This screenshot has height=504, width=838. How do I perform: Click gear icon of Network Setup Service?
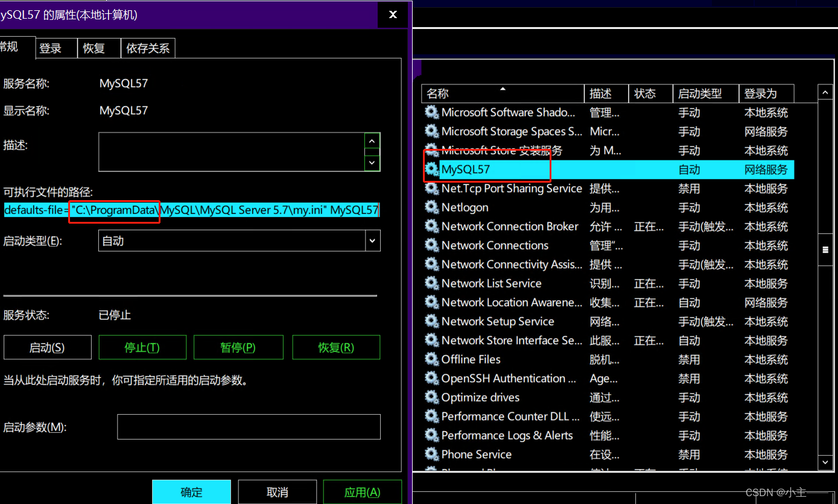point(431,321)
